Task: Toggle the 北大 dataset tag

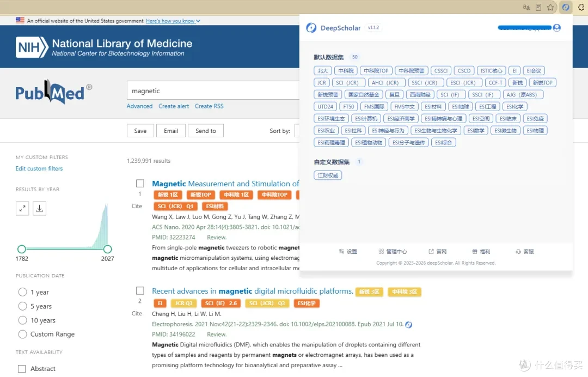Action: coord(322,71)
